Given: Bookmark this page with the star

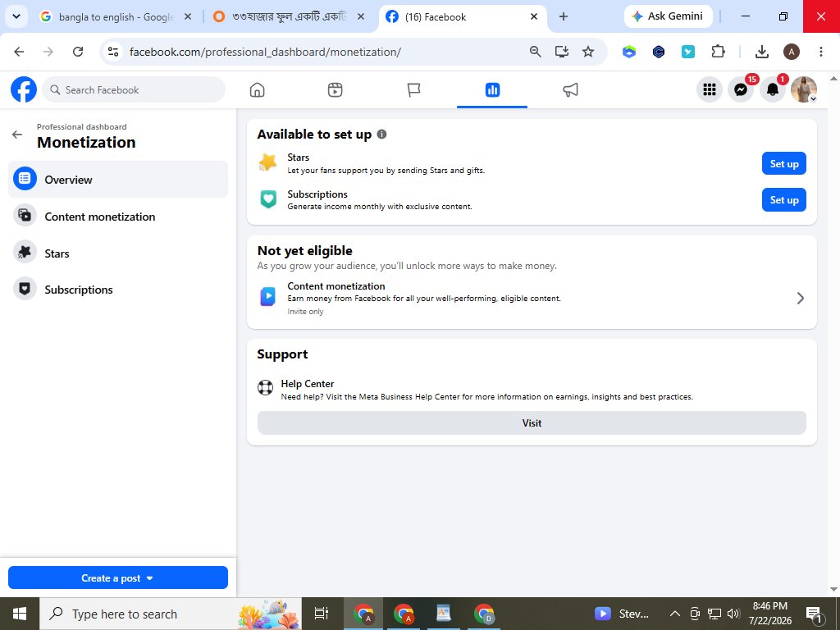Looking at the screenshot, I should pyautogui.click(x=588, y=52).
